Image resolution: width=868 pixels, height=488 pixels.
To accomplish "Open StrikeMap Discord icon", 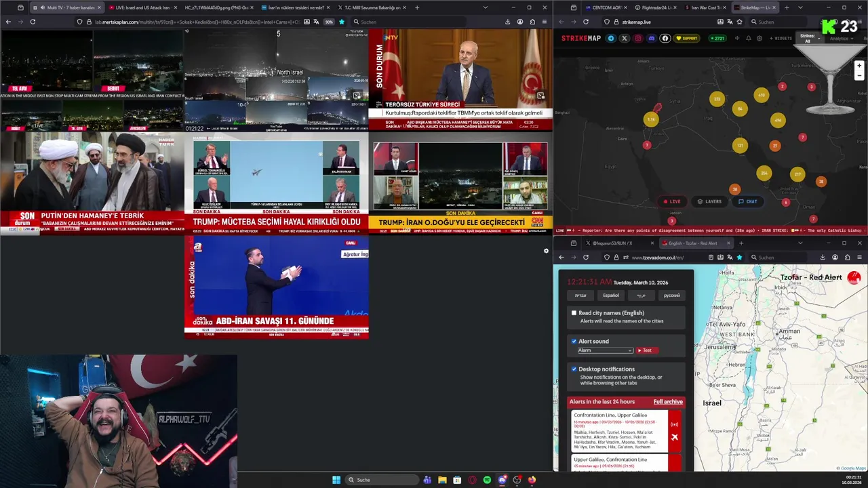I will [652, 39].
